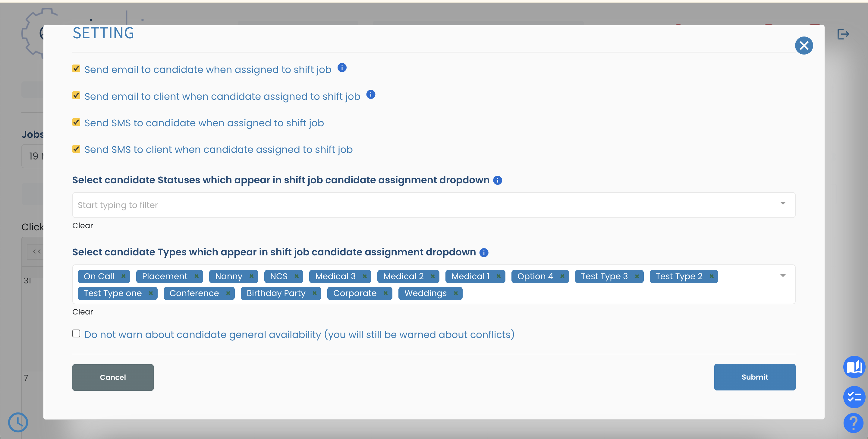Clear the selected candidate Statuses
The image size is (868, 439).
click(x=82, y=226)
